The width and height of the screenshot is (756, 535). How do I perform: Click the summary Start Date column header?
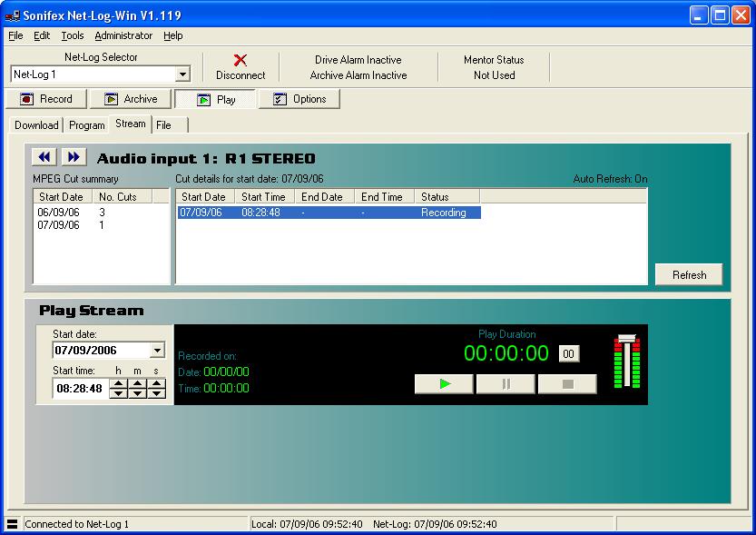point(64,197)
